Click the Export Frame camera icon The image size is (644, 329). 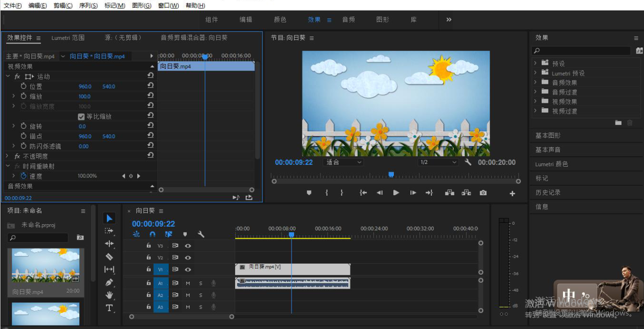pos(483,193)
